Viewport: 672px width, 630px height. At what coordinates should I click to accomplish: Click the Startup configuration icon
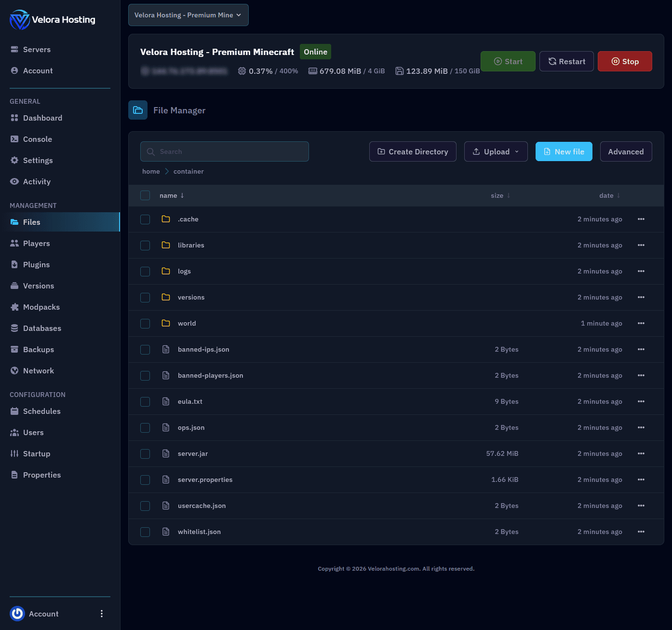coord(15,453)
